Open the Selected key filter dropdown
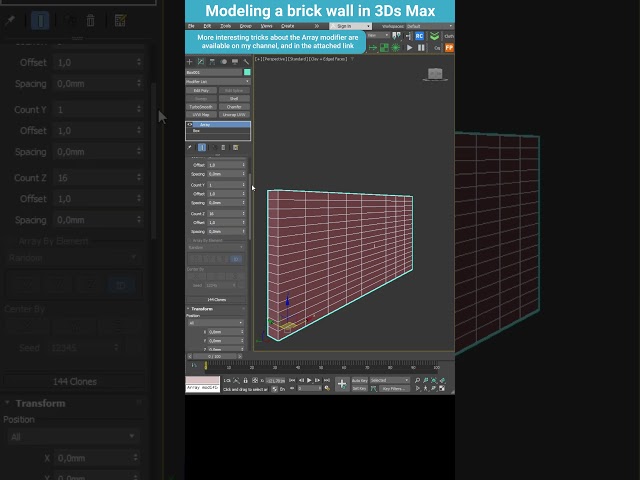The image size is (640, 480). [x=389, y=380]
